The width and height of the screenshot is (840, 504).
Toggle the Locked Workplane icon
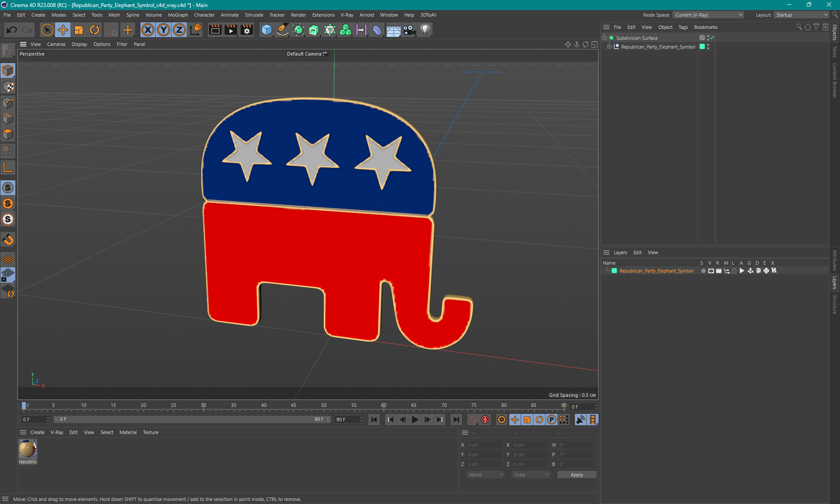point(8,275)
